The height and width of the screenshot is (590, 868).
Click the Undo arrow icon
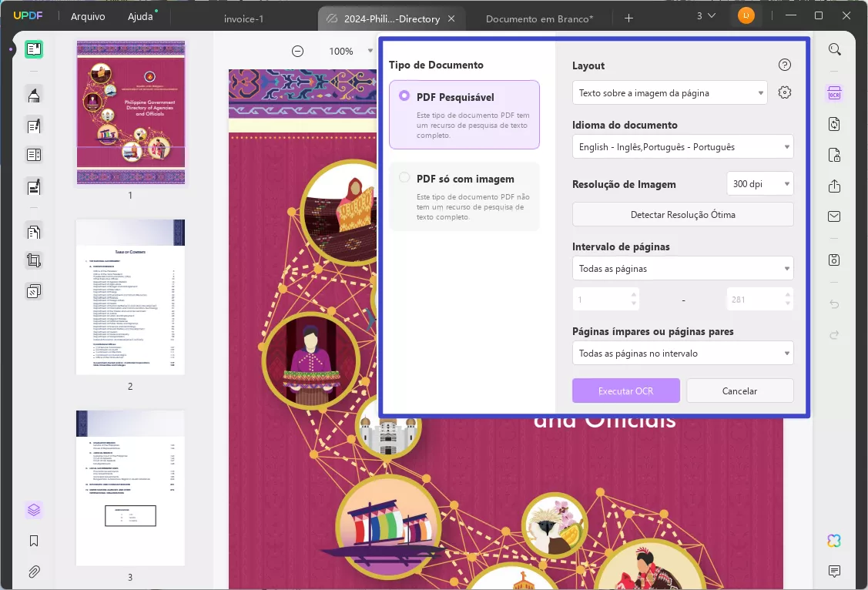coord(834,303)
